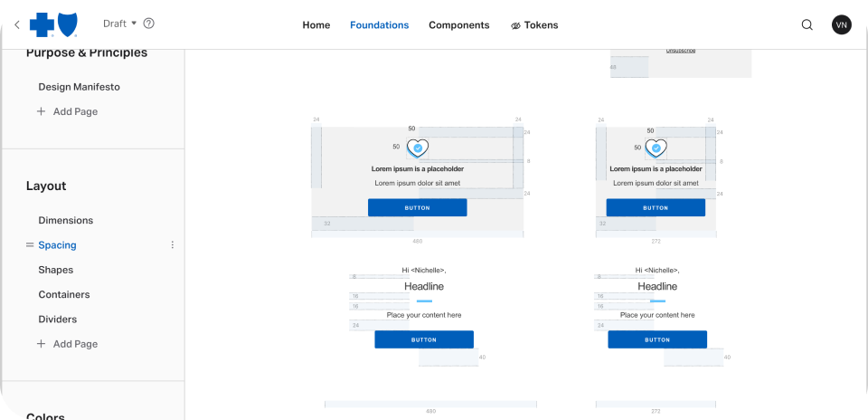868x420 pixels.
Task: Click the hidden eye icon beside Tokens
Action: coord(516,25)
